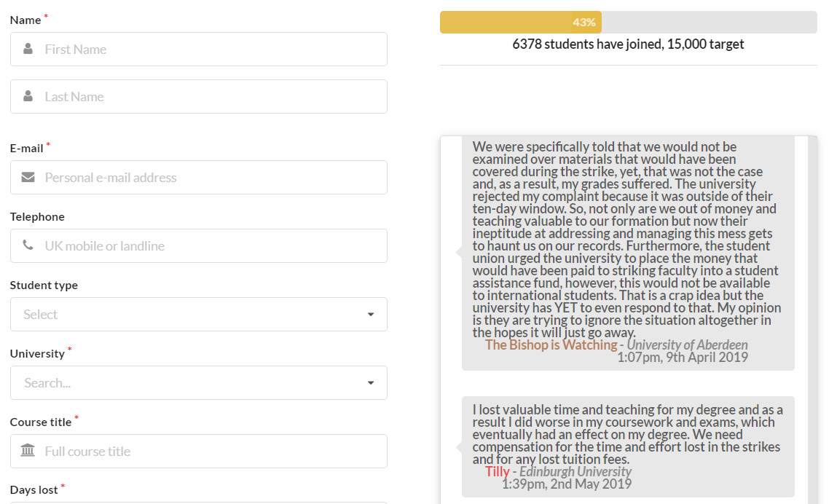
Task: Click the phone icon in Telephone field
Action: [28, 245]
